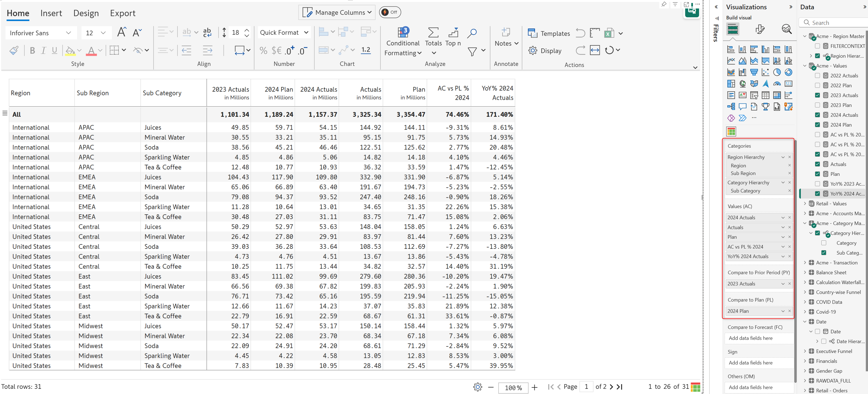The image size is (868, 394).
Task: Click the Conditional Formatting icon
Action: 403,32
